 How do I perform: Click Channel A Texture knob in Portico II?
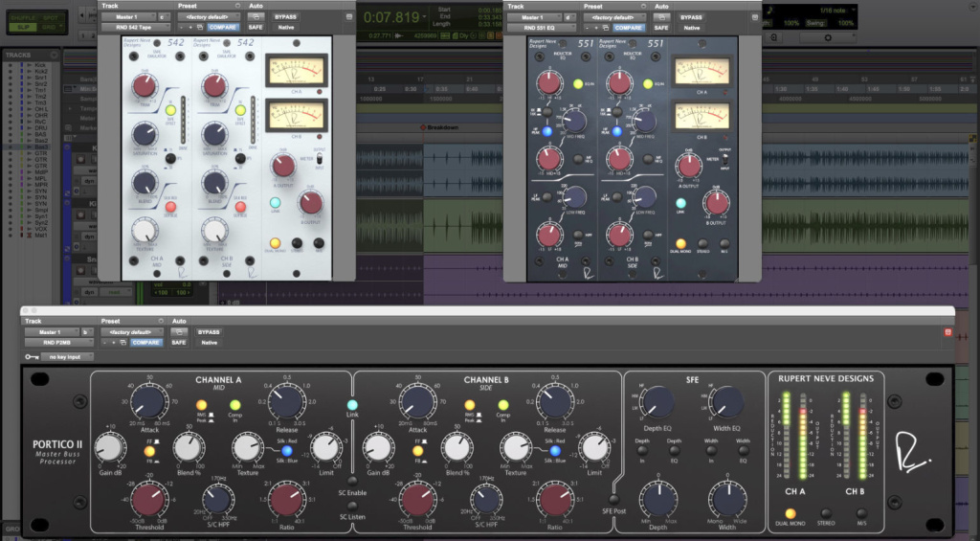coord(248,448)
